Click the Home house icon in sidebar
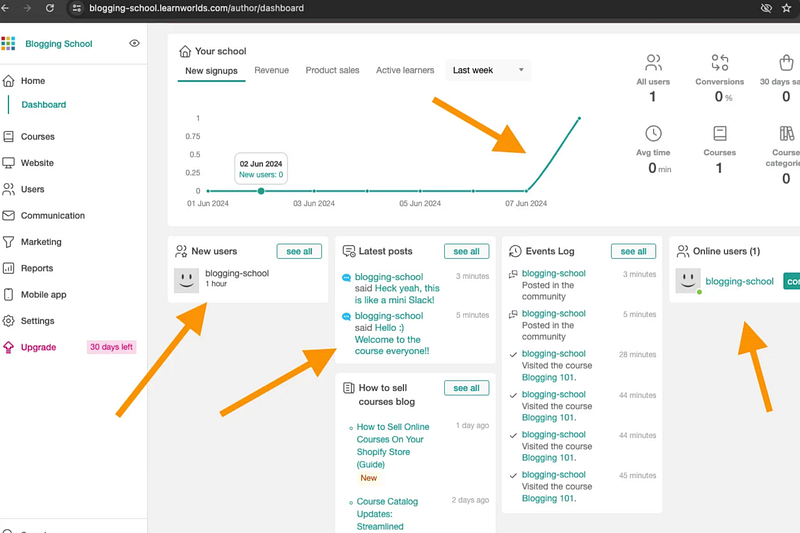This screenshot has width=800, height=533. pyautogui.click(x=8, y=81)
